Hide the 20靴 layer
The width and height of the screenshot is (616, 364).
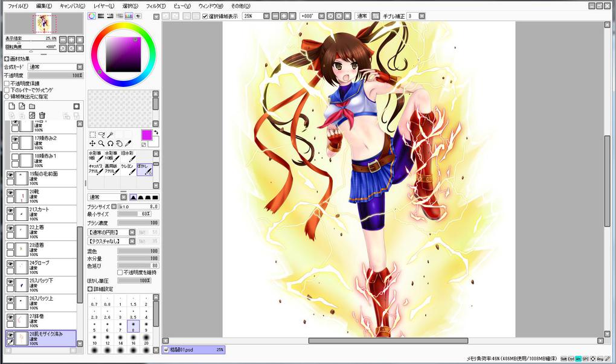coord(10,193)
